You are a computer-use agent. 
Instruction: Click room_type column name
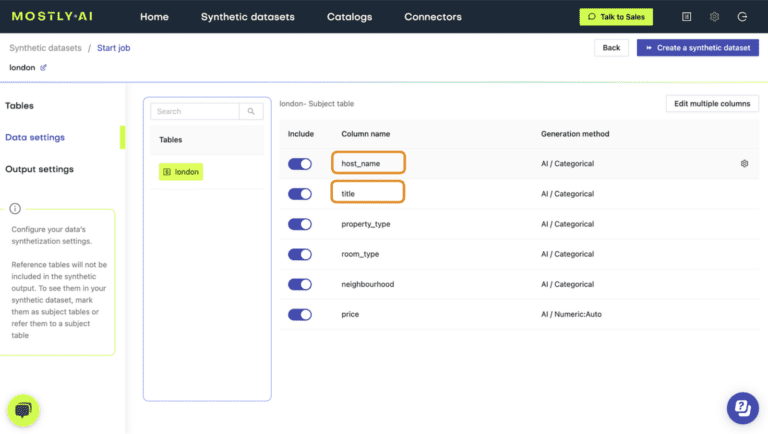[x=360, y=254]
